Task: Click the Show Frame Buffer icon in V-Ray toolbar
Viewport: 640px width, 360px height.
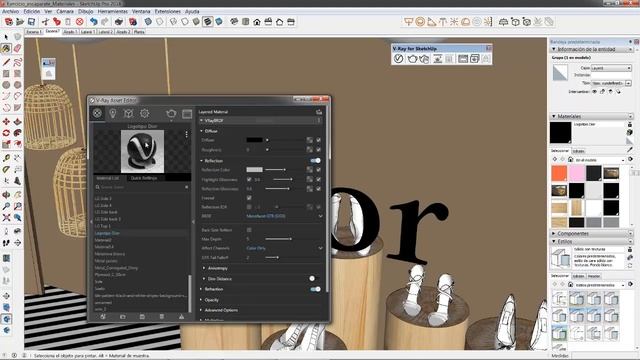Action: 462,59
